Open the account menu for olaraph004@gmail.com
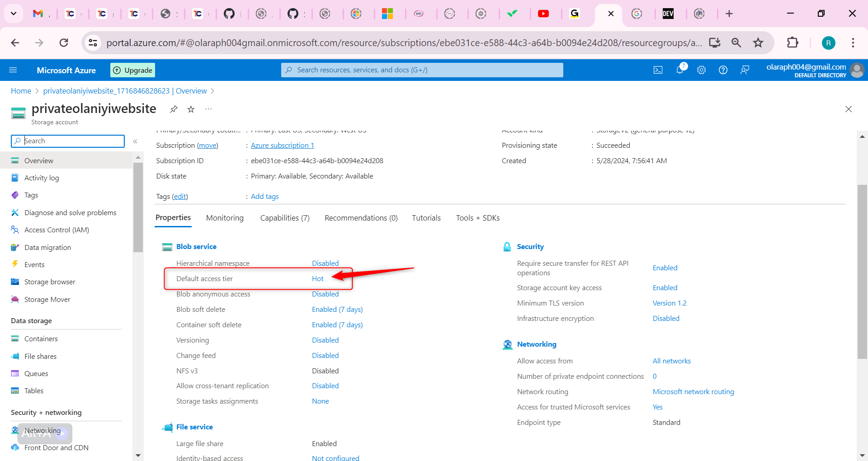The image size is (868, 461). pyautogui.click(x=815, y=70)
